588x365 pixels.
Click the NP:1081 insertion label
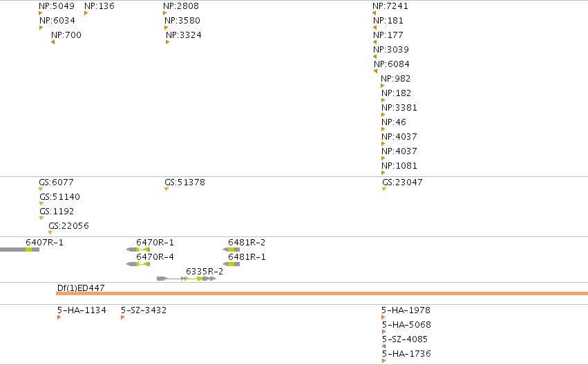click(399, 166)
